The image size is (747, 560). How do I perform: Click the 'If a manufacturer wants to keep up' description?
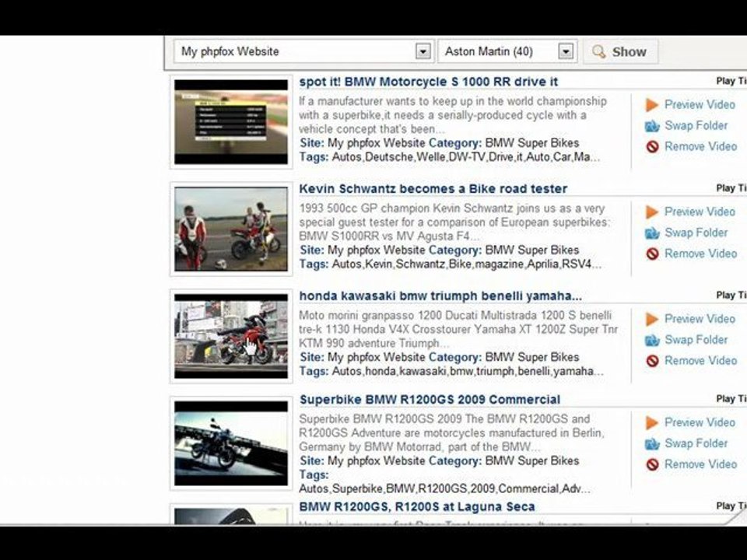pyautogui.click(x=453, y=115)
